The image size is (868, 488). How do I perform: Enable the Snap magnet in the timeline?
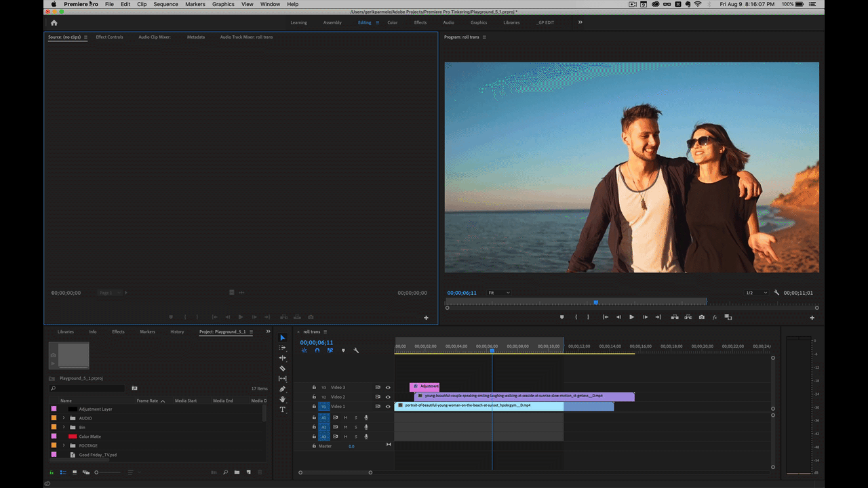click(x=317, y=350)
